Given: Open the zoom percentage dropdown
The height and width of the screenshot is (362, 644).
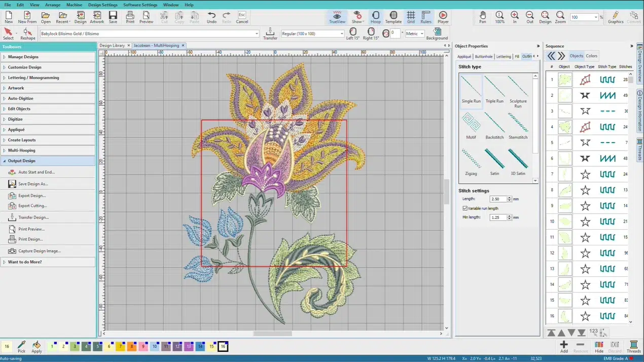Looking at the screenshot, I should click(595, 17).
